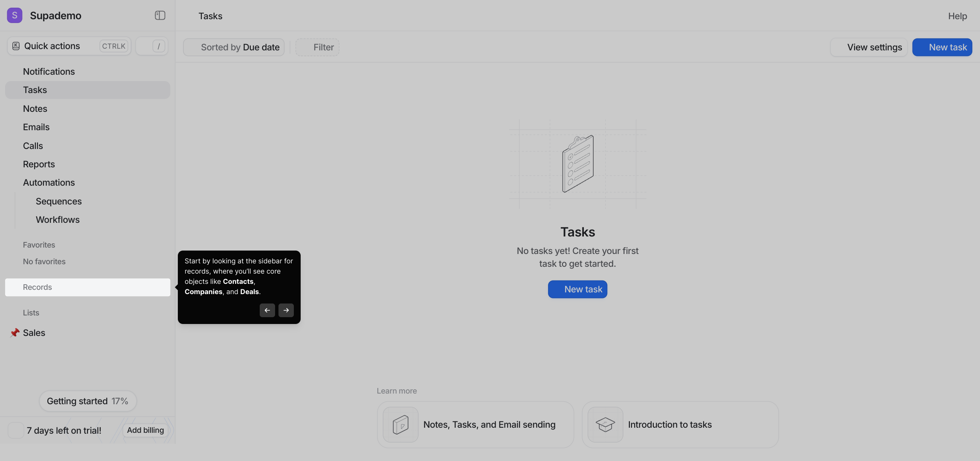This screenshot has height=461, width=980.
Task: Collapse the sidebar with the panel icon
Action: (x=160, y=15)
